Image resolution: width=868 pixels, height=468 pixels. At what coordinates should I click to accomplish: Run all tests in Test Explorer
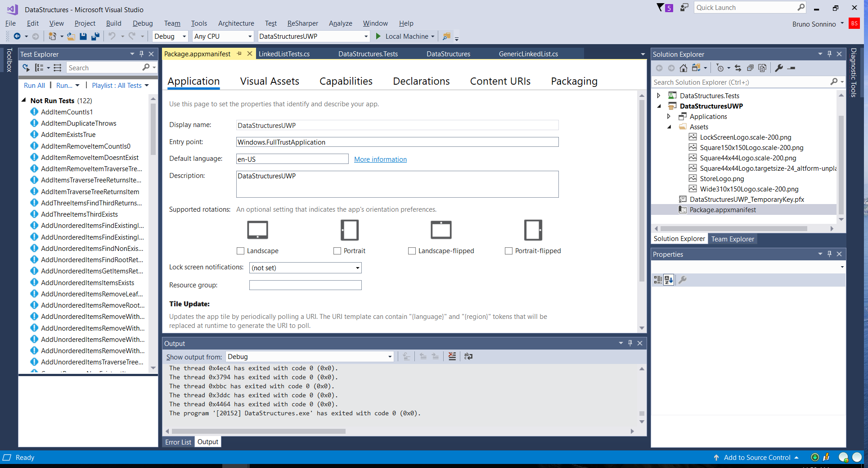(34, 85)
